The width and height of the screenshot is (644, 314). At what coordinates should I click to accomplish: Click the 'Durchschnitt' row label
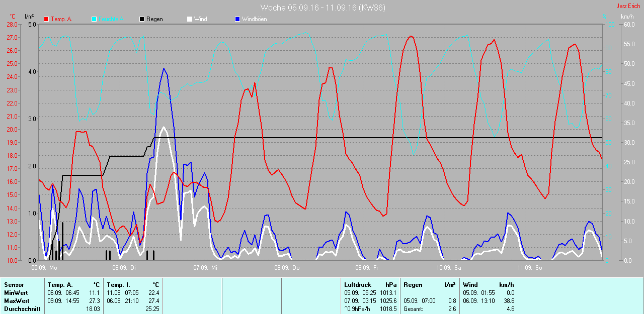[x=22, y=309]
